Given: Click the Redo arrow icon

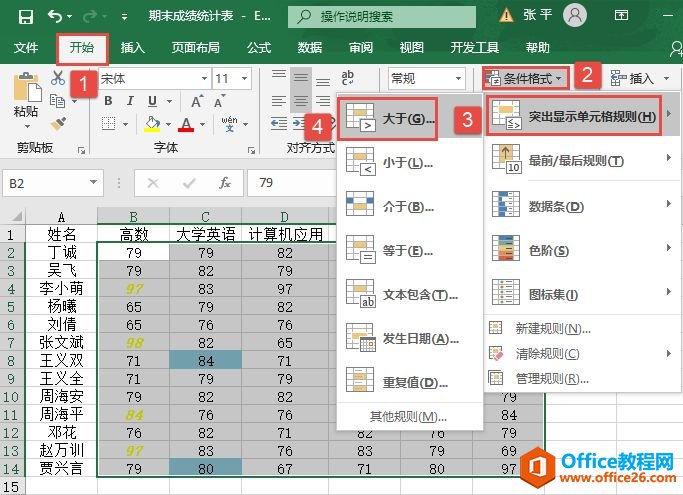Looking at the screenshot, I should (90, 17).
